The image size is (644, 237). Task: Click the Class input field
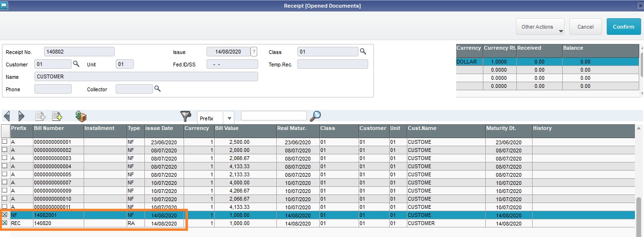point(327,52)
